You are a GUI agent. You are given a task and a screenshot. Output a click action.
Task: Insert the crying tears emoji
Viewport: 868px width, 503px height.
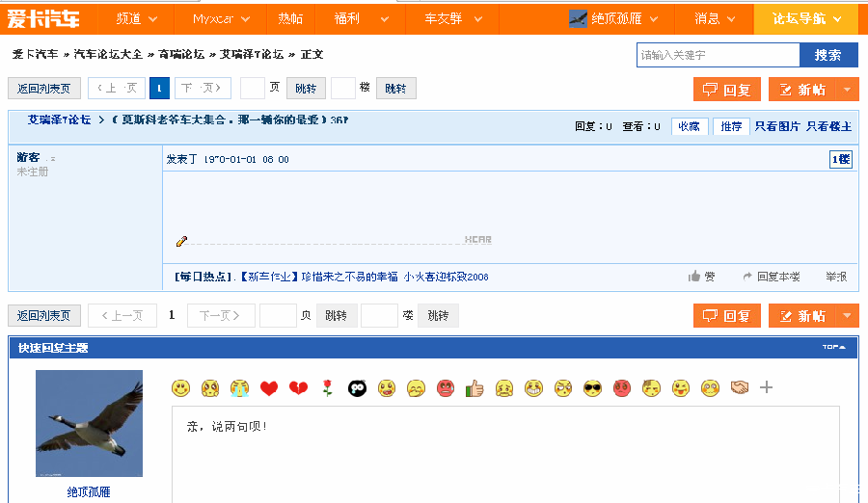coord(240,388)
